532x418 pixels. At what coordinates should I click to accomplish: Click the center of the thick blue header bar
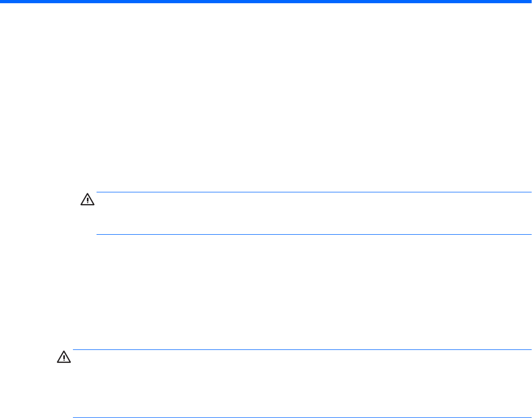click(266, 2)
